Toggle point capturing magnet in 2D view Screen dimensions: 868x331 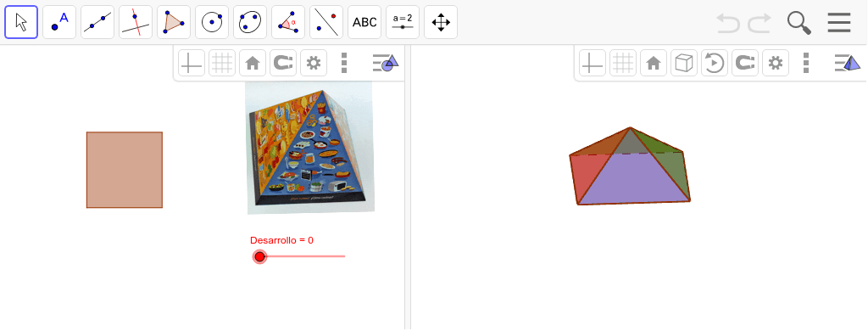pyautogui.click(x=283, y=63)
